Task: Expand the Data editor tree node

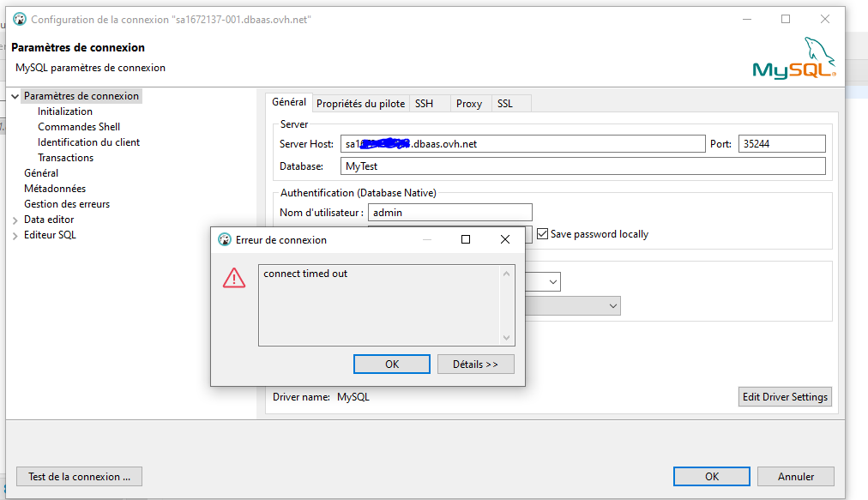Action: (15, 220)
